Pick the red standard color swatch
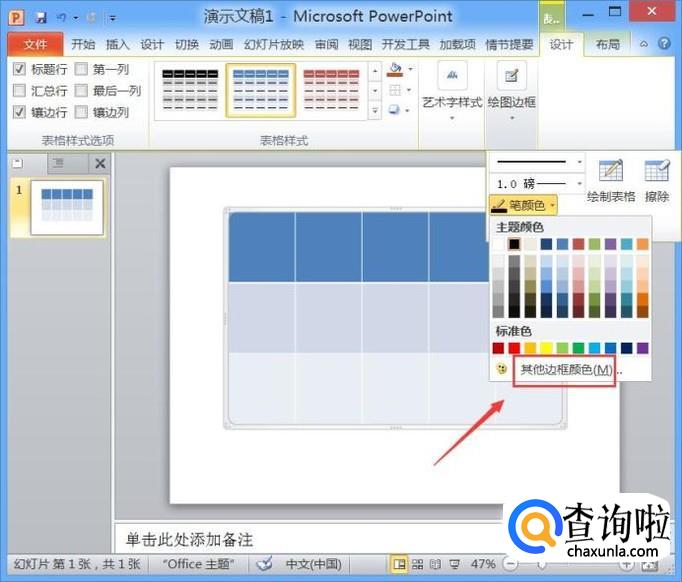 pos(515,348)
